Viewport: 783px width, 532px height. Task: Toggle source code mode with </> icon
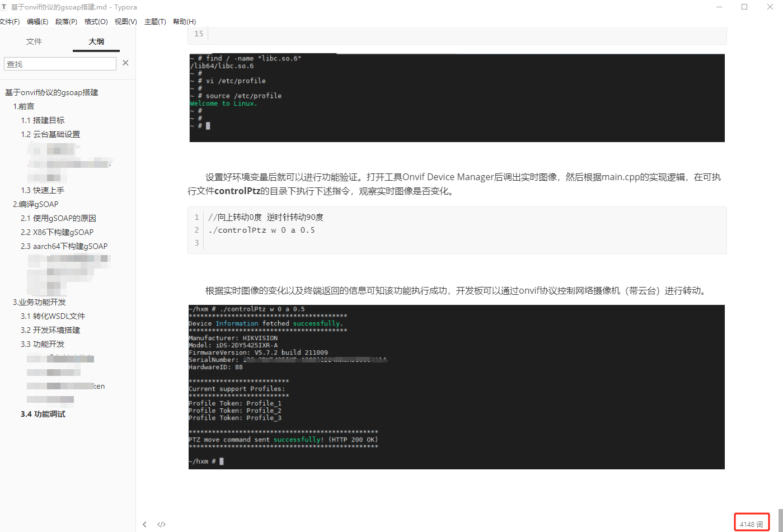(x=161, y=524)
